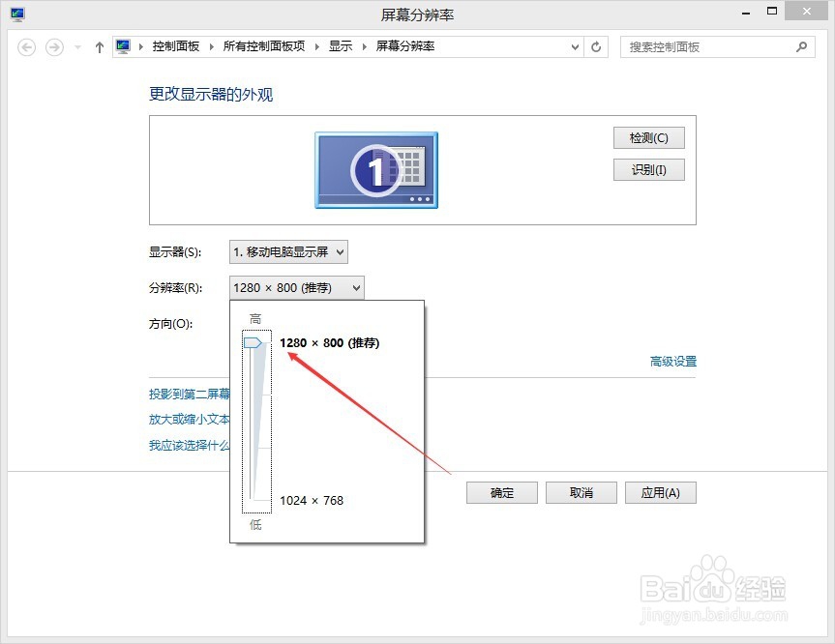Click the window icon in the title bar
Screen dimensions: 835x644
(x=17, y=15)
